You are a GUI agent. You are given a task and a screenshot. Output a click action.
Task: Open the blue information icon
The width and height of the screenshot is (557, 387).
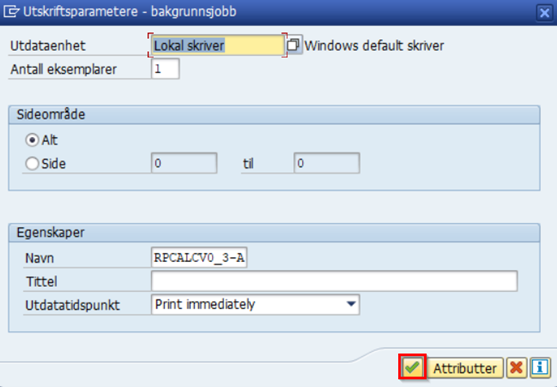[x=540, y=367]
